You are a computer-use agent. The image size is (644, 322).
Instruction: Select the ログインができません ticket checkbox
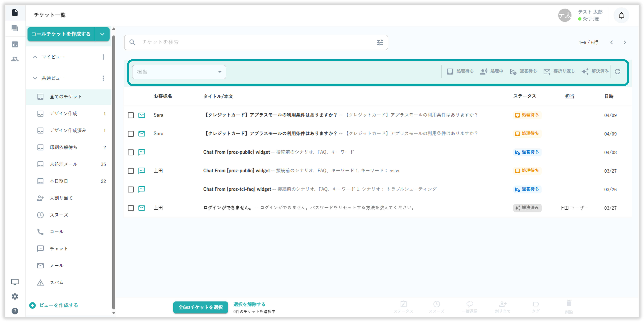(131, 208)
